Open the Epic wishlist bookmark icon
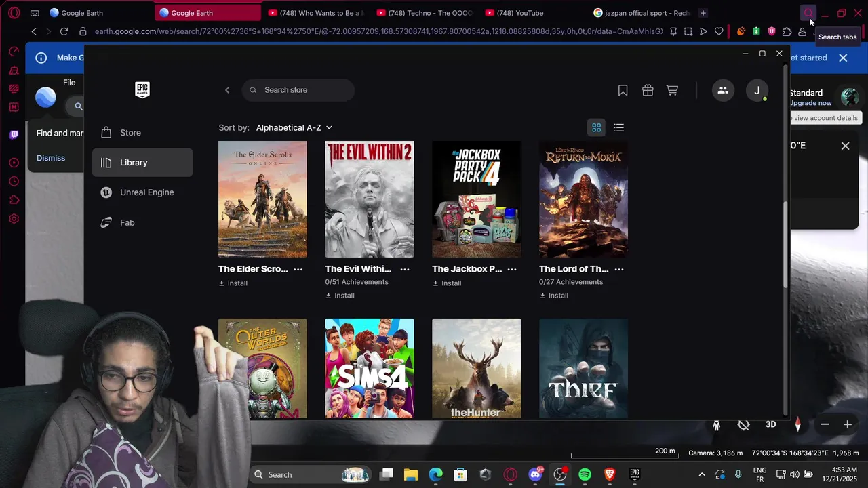Screen dimensions: 868x488 [x=623, y=90]
